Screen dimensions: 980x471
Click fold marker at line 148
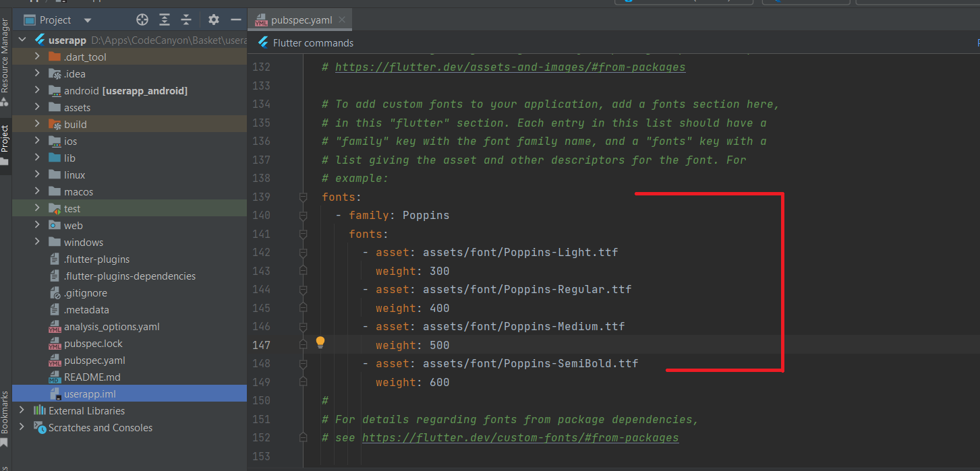pyautogui.click(x=303, y=364)
